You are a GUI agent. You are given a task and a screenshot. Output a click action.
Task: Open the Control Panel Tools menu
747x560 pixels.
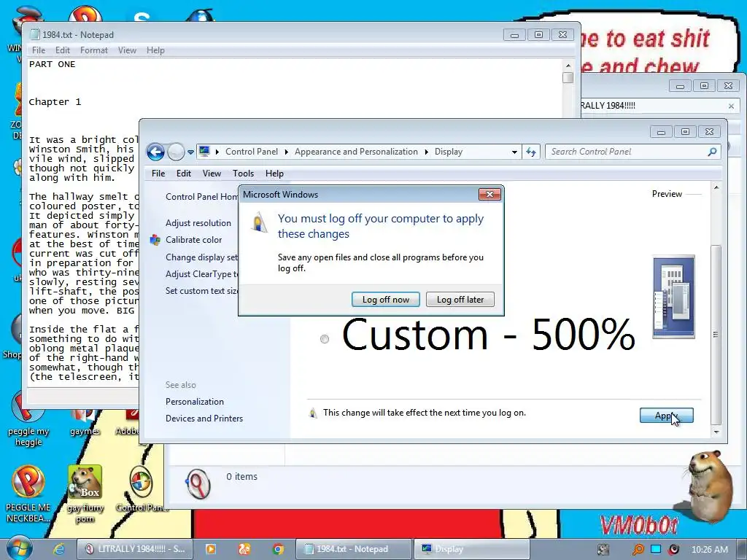tap(243, 174)
